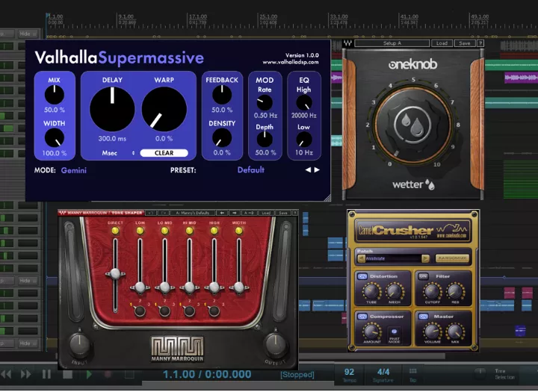Click the Load button in OneKnob toolbar

(x=442, y=43)
